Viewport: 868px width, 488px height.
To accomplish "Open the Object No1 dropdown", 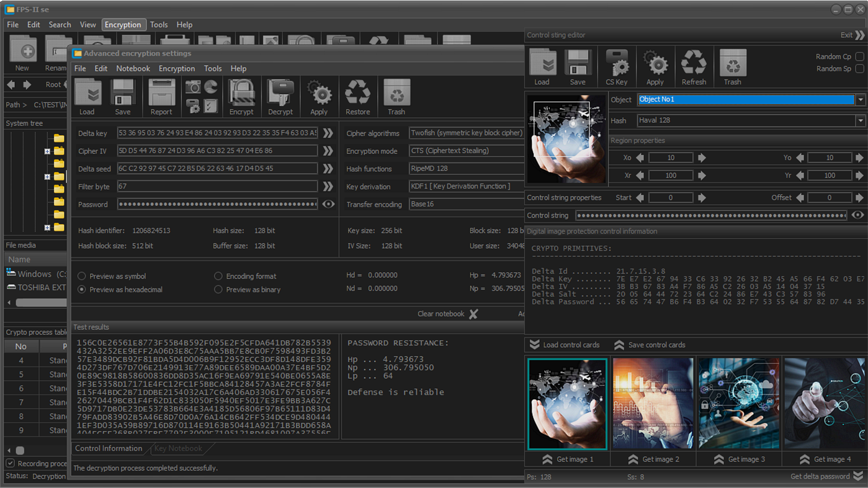I will (x=860, y=100).
